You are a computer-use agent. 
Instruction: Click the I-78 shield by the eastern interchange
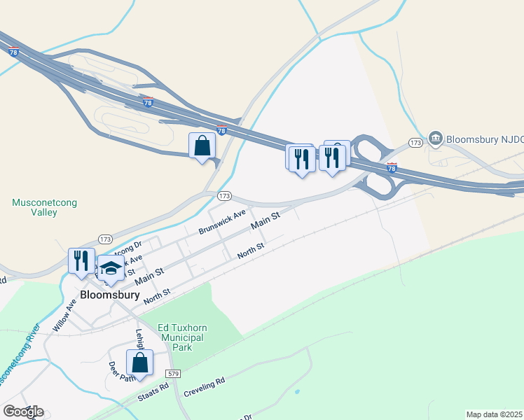coord(392,167)
